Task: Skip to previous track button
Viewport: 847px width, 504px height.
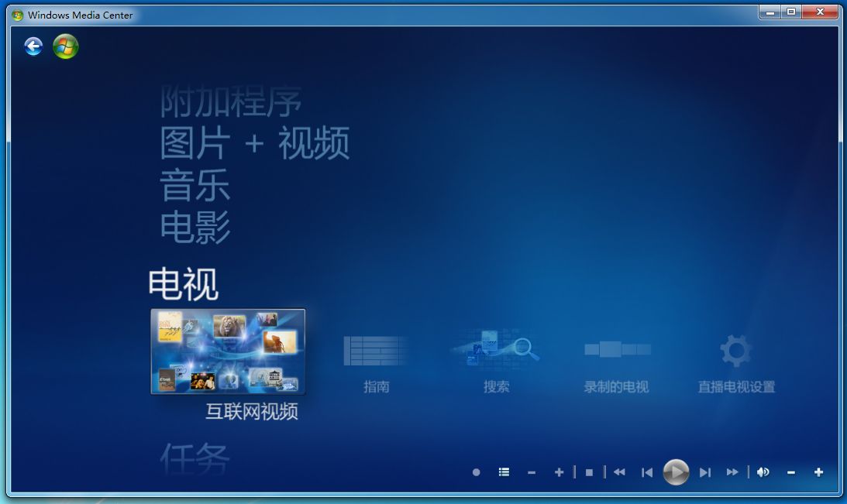Action: 647,473
